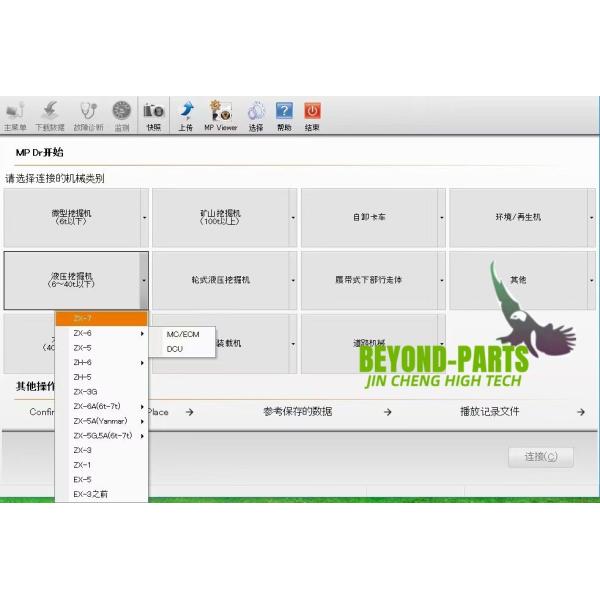The width and height of the screenshot is (600, 600).
Task: Choose highlighted ZX-7 menu entry
Action: pyautogui.click(x=101, y=318)
